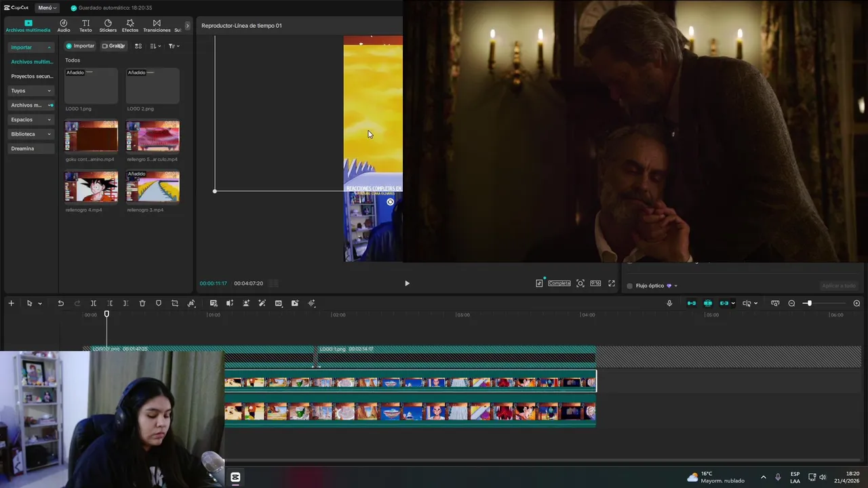Image resolution: width=868 pixels, height=488 pixels.
Task: Crop the selected clip
Action: click(175, 303)
